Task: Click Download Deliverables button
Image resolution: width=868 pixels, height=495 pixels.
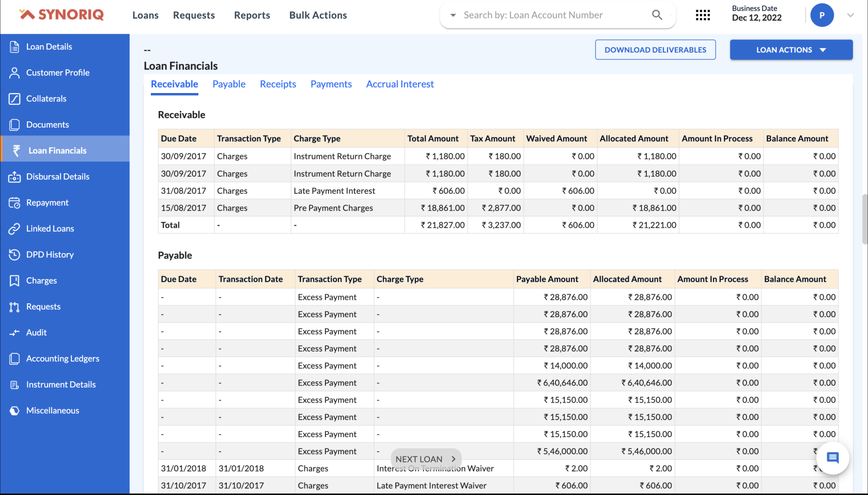Action: pos(655,50)
